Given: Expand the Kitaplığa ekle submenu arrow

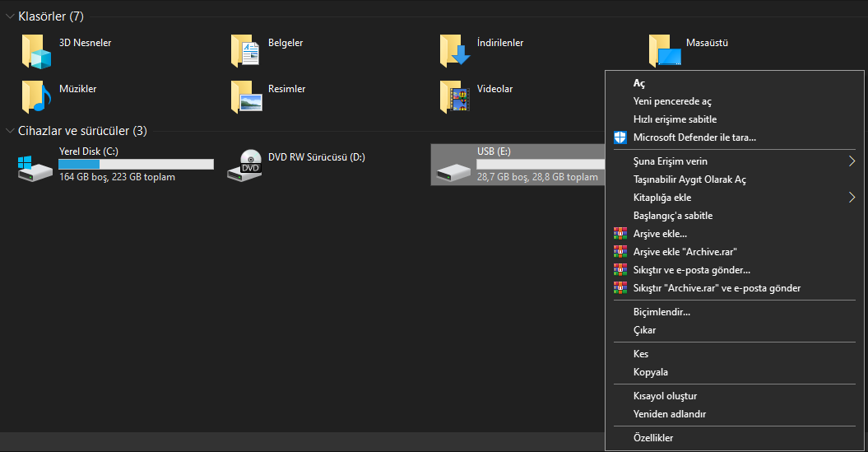Looking at the screenshot, I should point(852,198).
